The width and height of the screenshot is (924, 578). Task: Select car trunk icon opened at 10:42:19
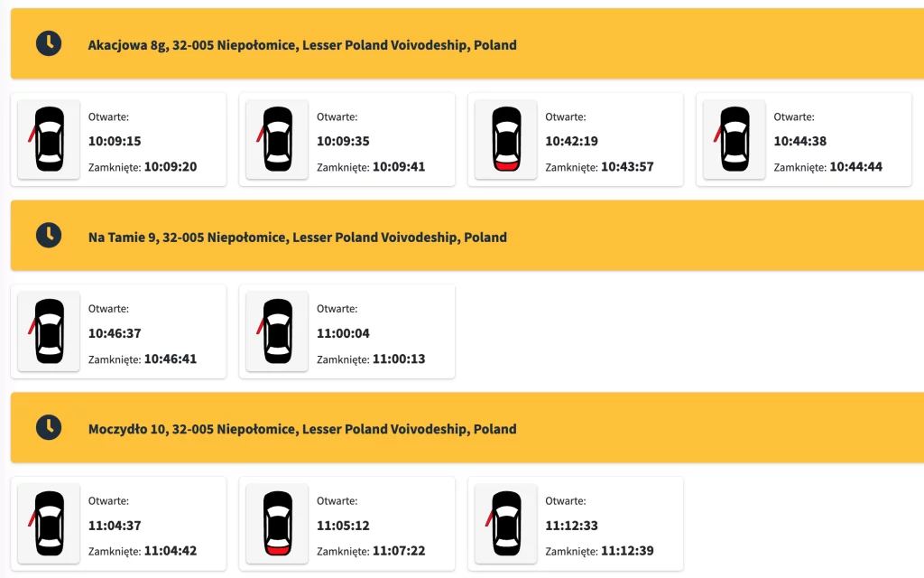[505, 139]
